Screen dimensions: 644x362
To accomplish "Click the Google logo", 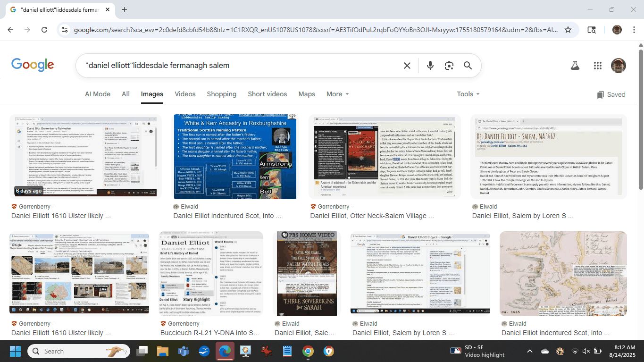I will (33, 65).
